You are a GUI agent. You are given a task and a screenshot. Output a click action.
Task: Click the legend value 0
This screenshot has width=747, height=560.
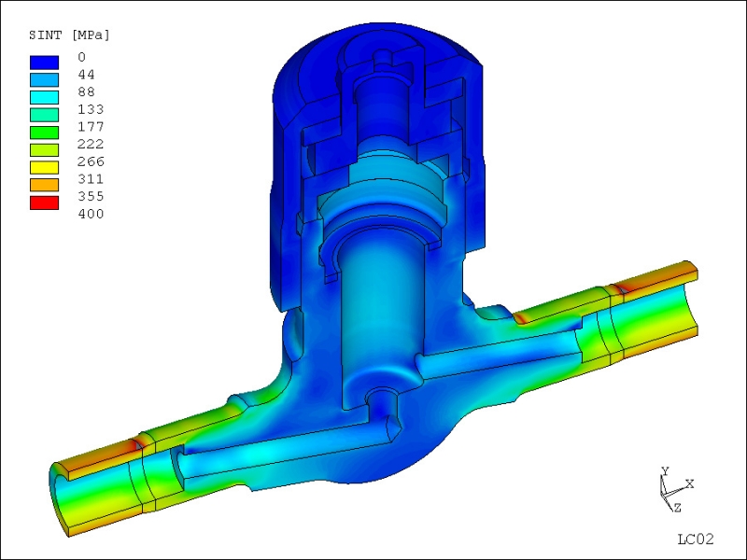point(82,57)
